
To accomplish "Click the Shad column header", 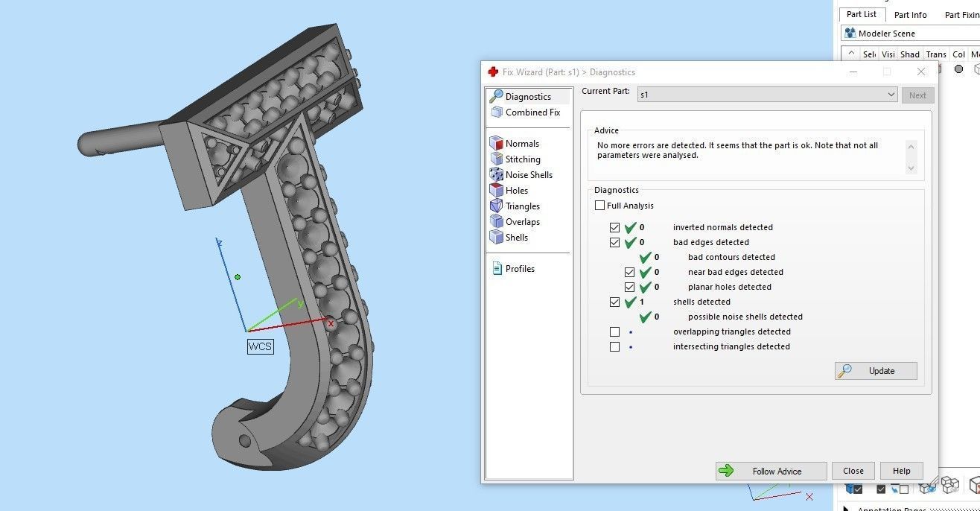I will pyautogui.click(x=910, y=54).
